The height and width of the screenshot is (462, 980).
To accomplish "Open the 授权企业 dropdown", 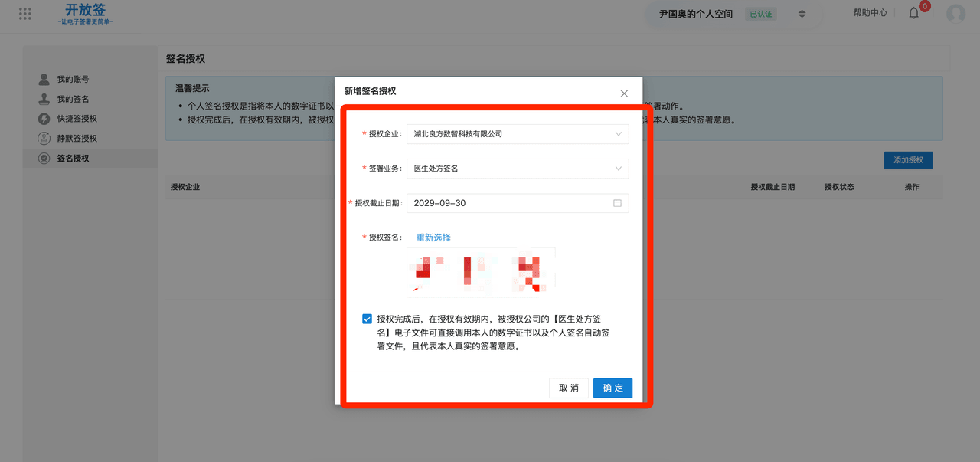I will pos(518,134).
